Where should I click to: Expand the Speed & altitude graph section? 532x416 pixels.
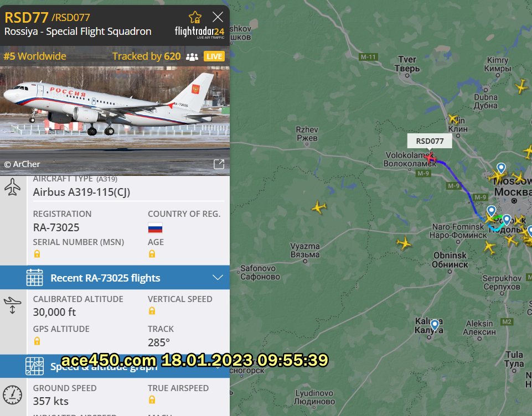[115, 367]
